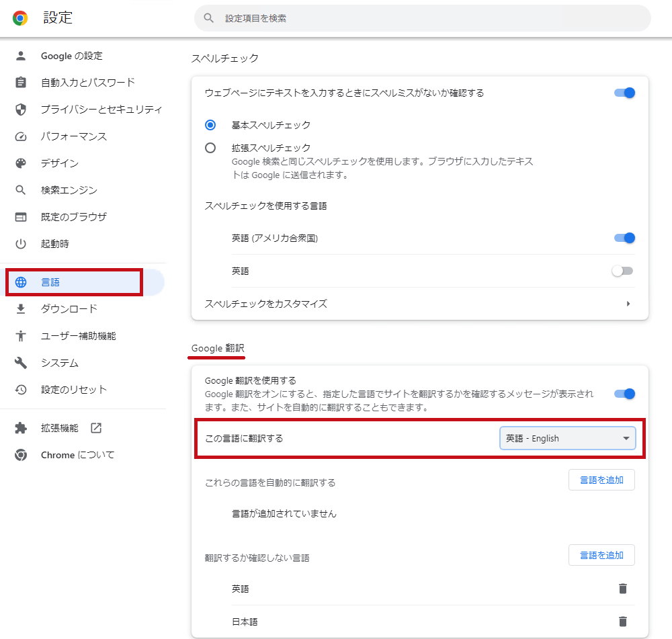Click the magnifier icon for 検索エンジン
Screen dimensions: 672x639
[x=21, y=190]
